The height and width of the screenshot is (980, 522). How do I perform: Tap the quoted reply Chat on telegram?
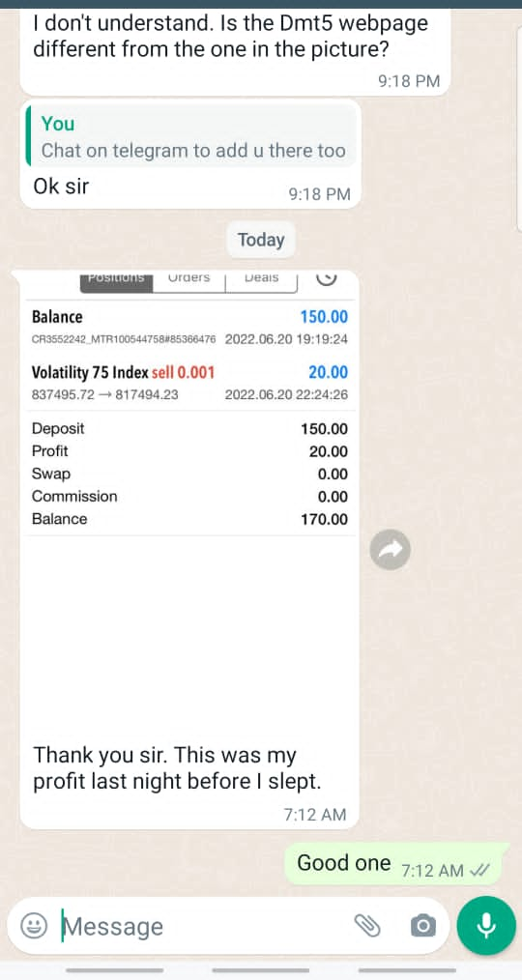click(192, 135)
